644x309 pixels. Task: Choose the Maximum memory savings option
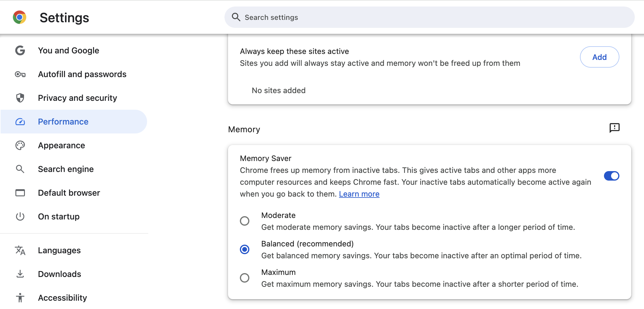pyautogui.click(x=245, y=278)
